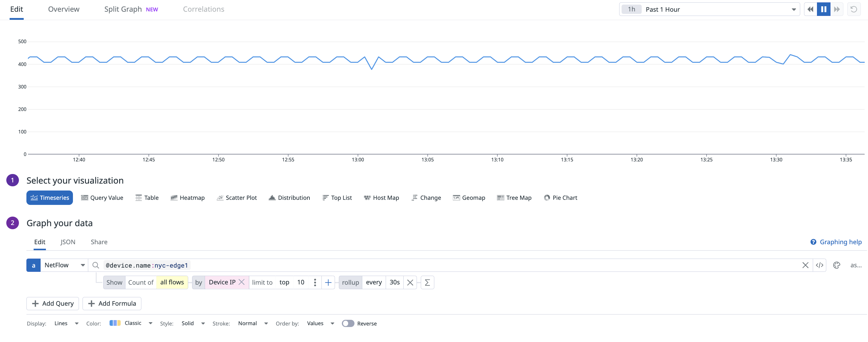Select the Distribution visualization
Viewport: 868px width, 342px height.
point(289,198)
